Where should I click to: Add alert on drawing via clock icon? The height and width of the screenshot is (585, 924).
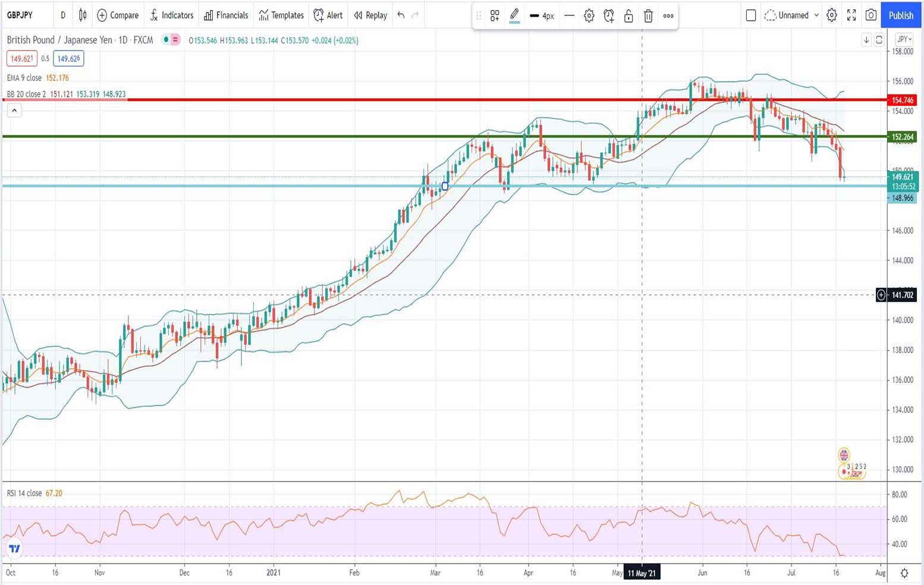608,16
